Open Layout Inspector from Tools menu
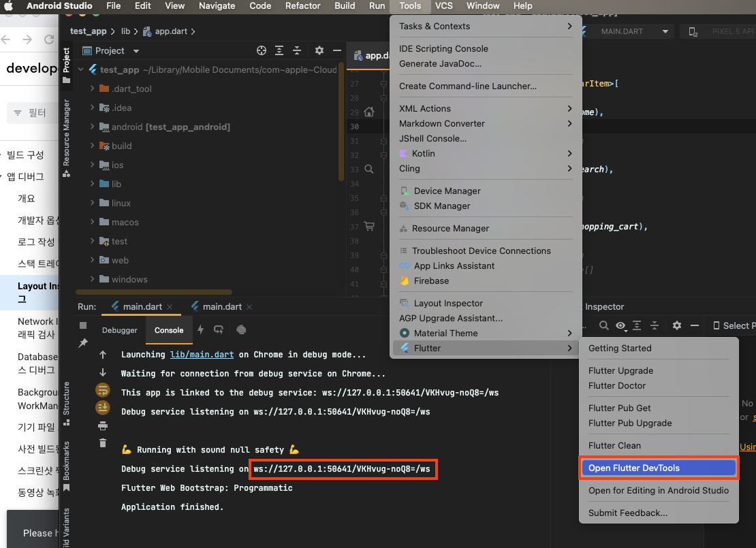This screenshot has width=756, height=548. pos(486,303)
